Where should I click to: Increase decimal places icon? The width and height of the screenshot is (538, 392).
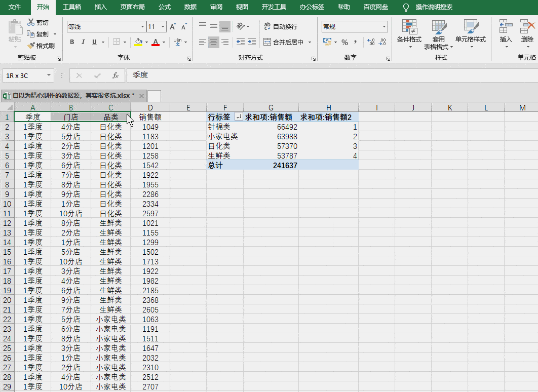(x=371, y=42)
